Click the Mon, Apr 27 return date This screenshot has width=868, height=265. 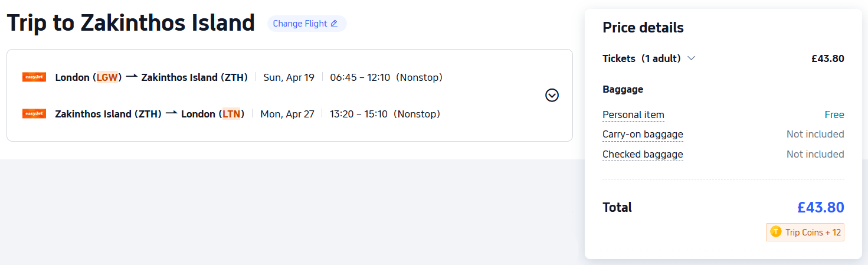point(287,114)
